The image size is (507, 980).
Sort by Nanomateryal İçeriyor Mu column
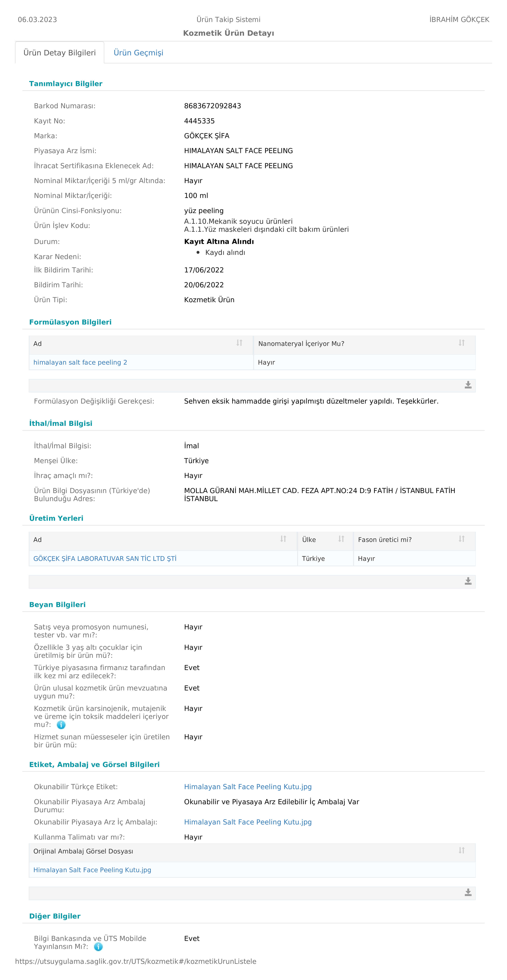[x=461, y=343]
